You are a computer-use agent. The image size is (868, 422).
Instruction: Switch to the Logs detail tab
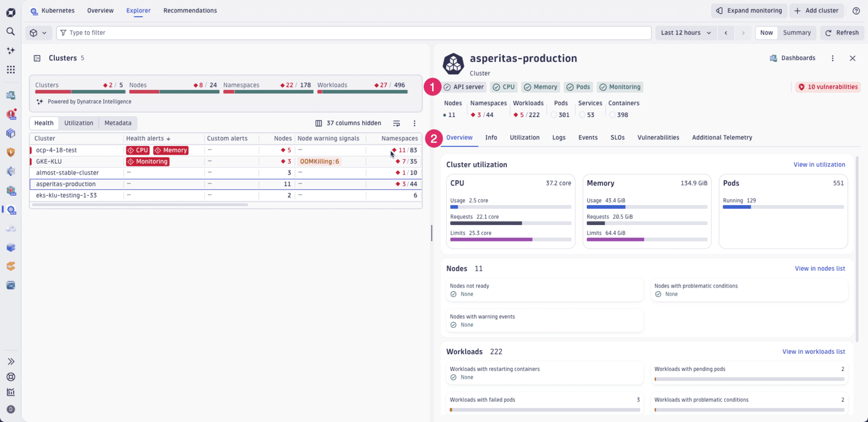click(x=559, y=138)
